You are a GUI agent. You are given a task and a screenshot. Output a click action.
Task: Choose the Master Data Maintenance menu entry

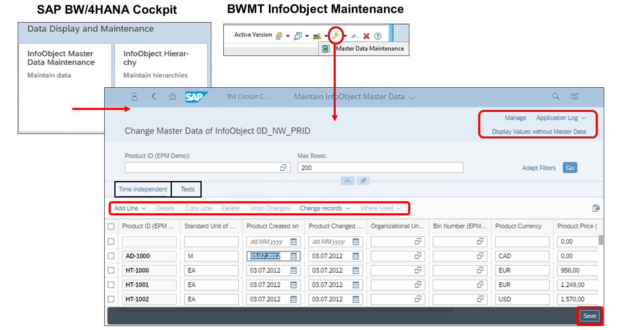tap(365, 49)
